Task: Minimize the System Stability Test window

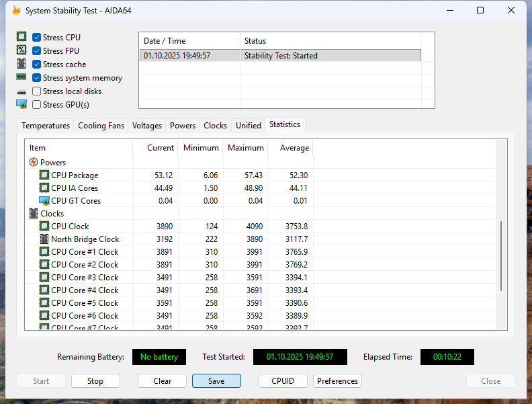Action: click(x=450, y=10)
